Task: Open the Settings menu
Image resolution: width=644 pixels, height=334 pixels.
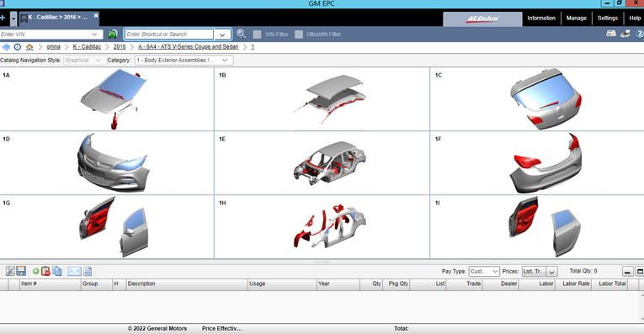Action: point(608,18)
